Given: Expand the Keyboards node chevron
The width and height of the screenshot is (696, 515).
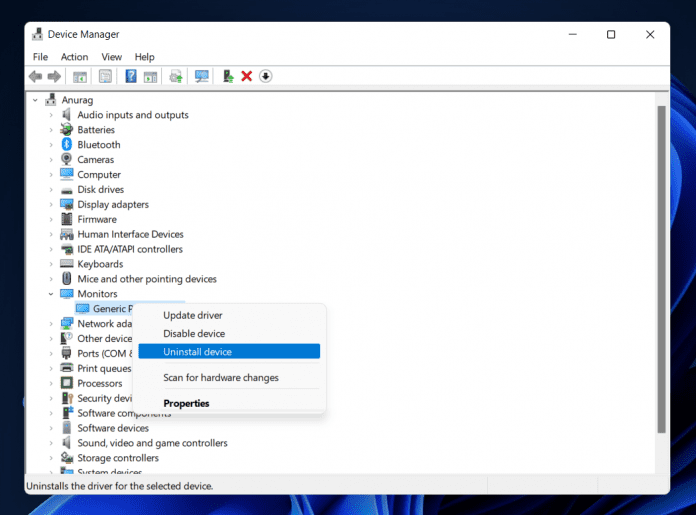Looking at the screenshot, I should tap(51, 264).
